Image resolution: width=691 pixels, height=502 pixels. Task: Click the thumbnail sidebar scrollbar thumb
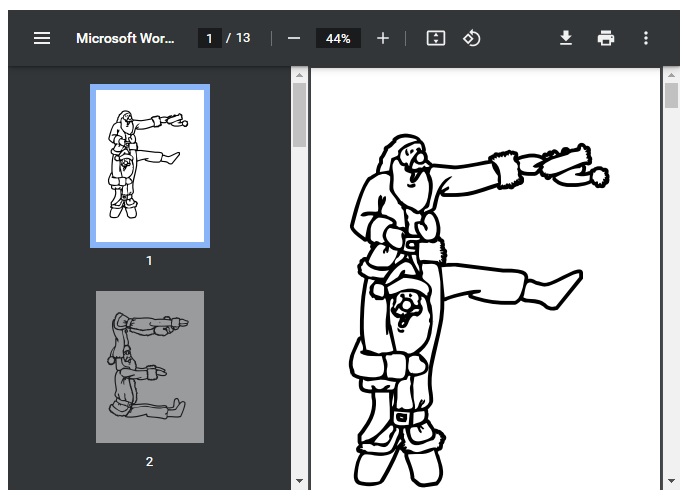(299, 115)
